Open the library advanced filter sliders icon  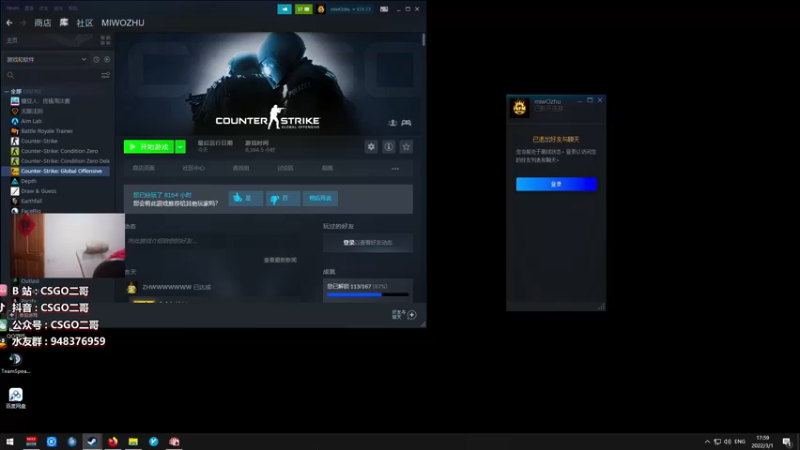[105, 75]
